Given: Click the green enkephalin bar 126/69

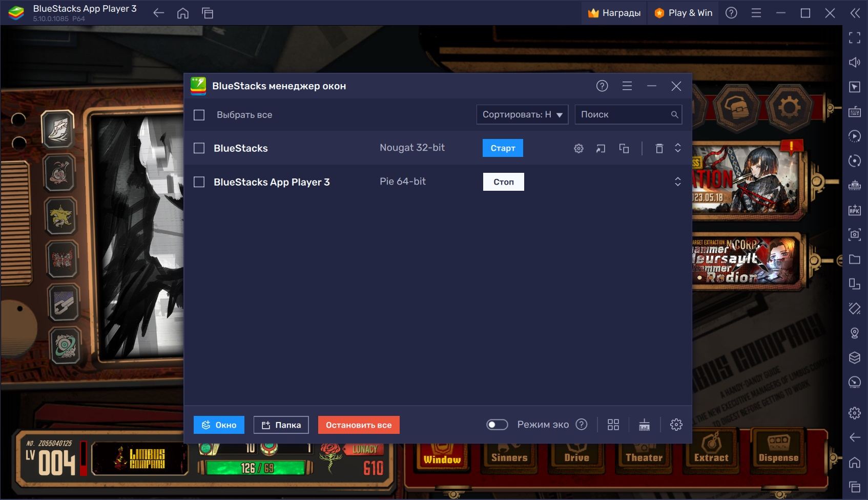Looking at the screenshot, I should 256,468.
